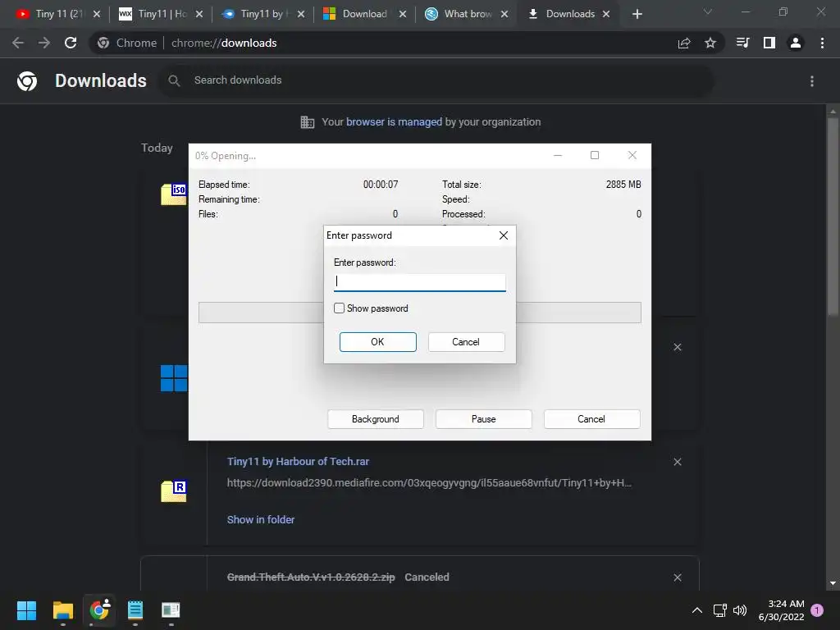Click the Background button in extraction window
The width and height of the screenshot is (840, 630).
click(x=376, y=419)
